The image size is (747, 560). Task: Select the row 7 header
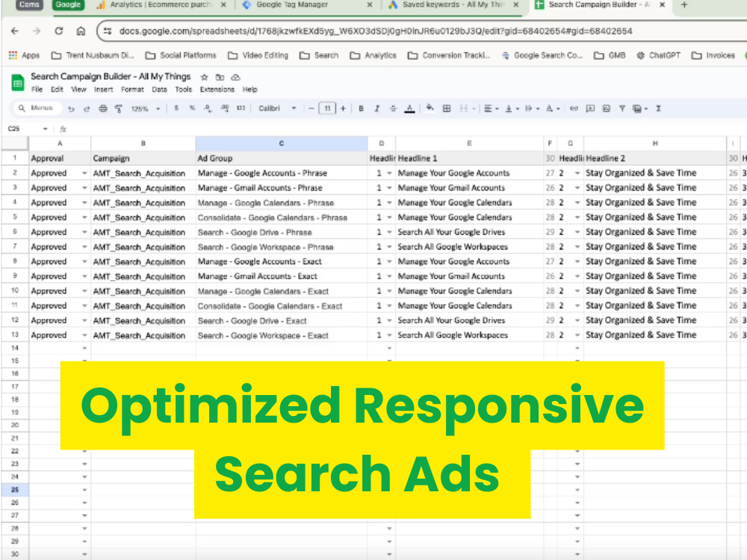pyautogui.click(x=15, y=246)
